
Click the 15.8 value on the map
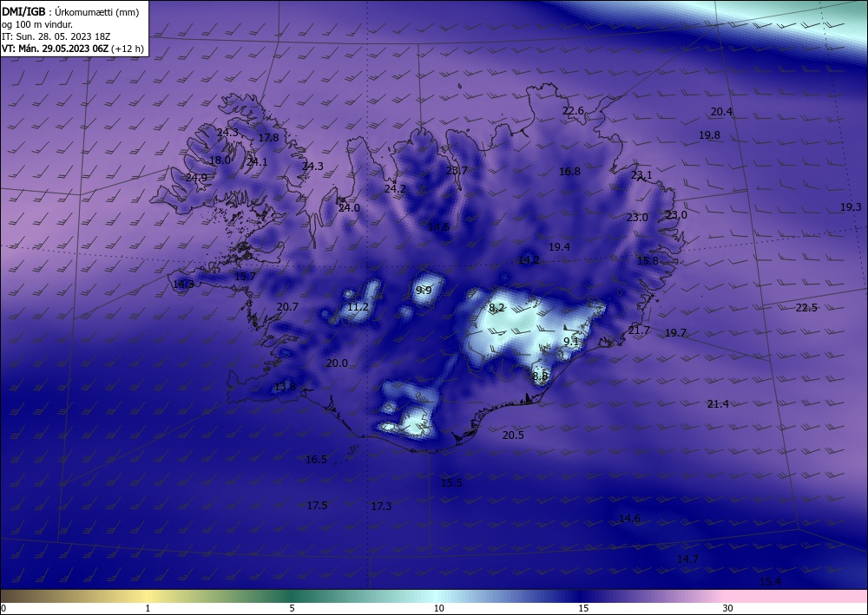pos(648,261)
